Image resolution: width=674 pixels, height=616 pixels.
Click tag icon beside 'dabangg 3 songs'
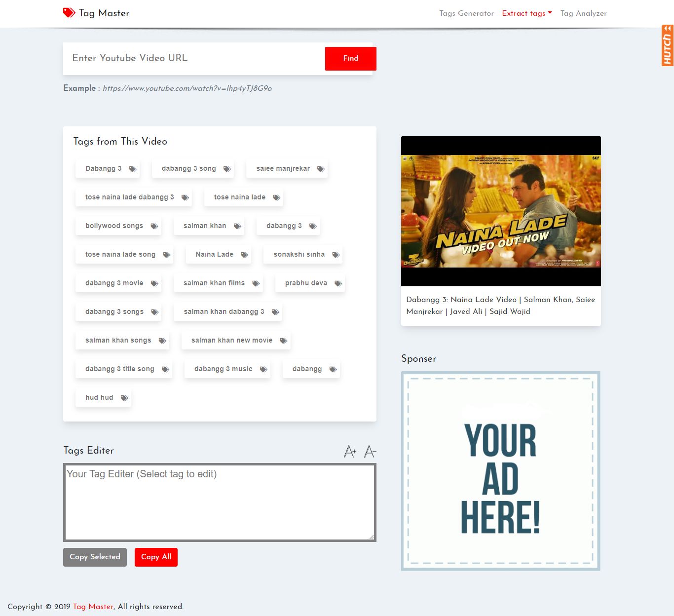[x=155, y=312]
